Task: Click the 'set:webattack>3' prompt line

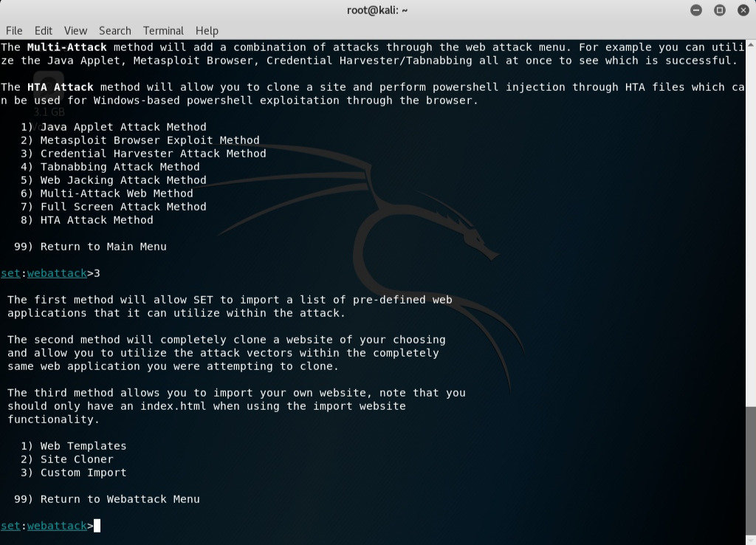Action: (50, 273)
